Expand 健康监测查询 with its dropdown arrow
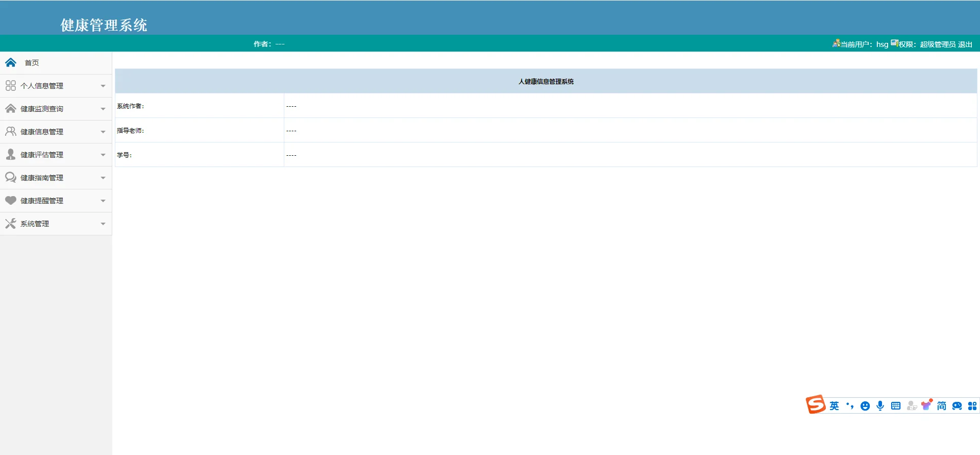The height and width of the screenshot is (455, 980). 103,109
